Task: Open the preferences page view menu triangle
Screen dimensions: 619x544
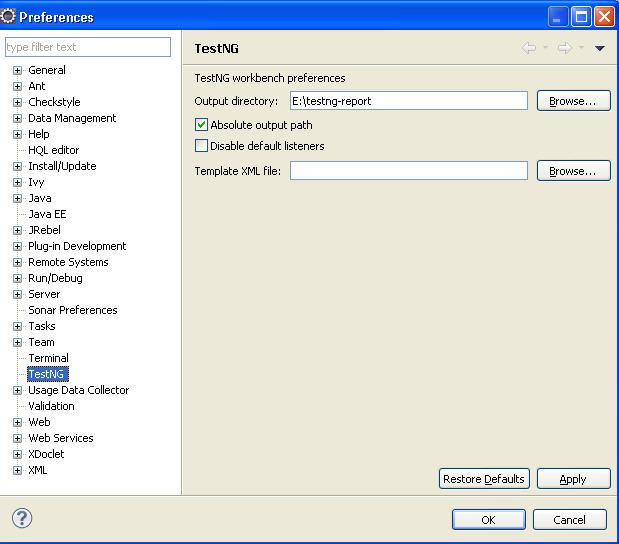Action: point(600,48)
